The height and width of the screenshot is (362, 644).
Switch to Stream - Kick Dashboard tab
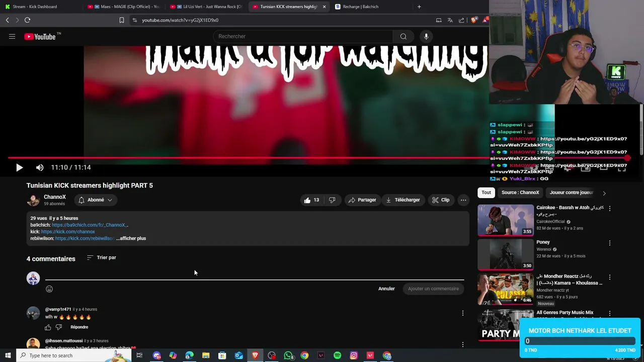tap(40, 7)
